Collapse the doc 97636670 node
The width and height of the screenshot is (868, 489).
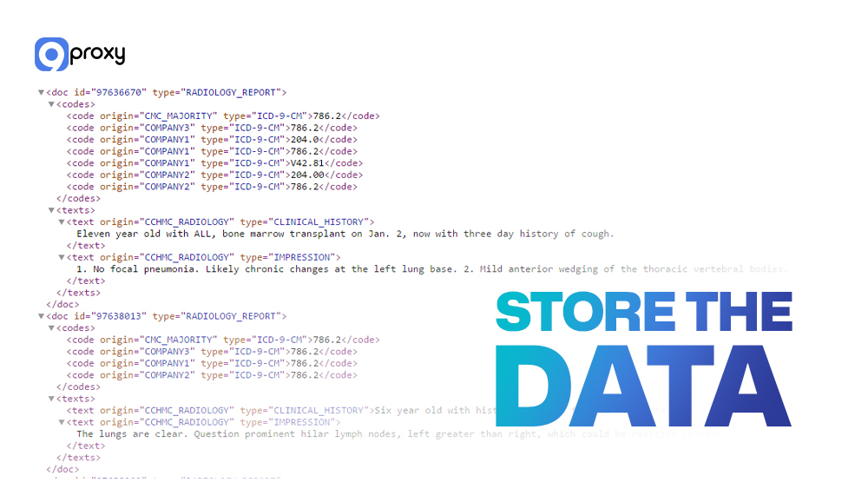tap(41, 92)
